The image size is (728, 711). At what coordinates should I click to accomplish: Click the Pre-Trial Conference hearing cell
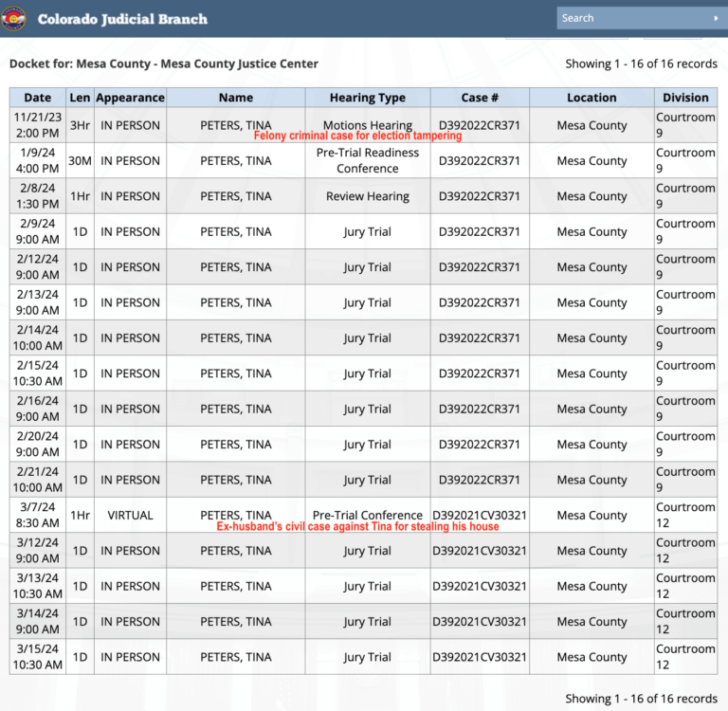pos(368,515)
